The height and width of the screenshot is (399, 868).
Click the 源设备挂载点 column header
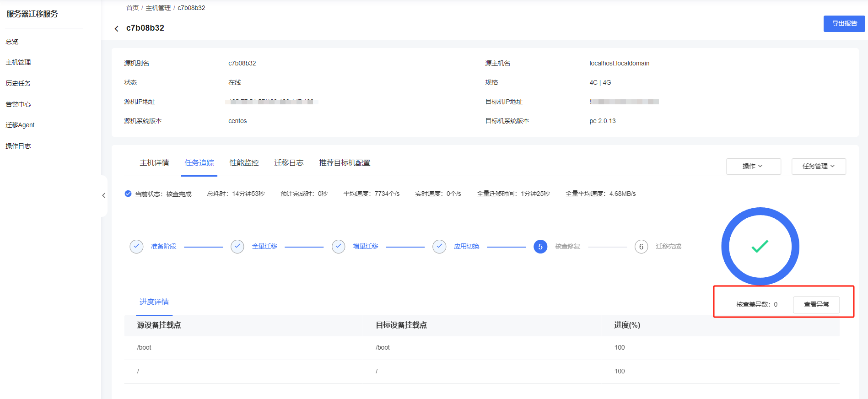(x=159, y=325)
